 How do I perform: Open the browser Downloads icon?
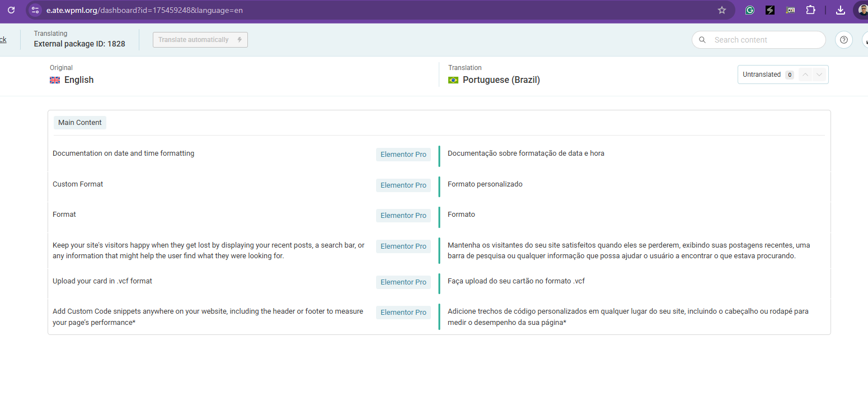841,10
